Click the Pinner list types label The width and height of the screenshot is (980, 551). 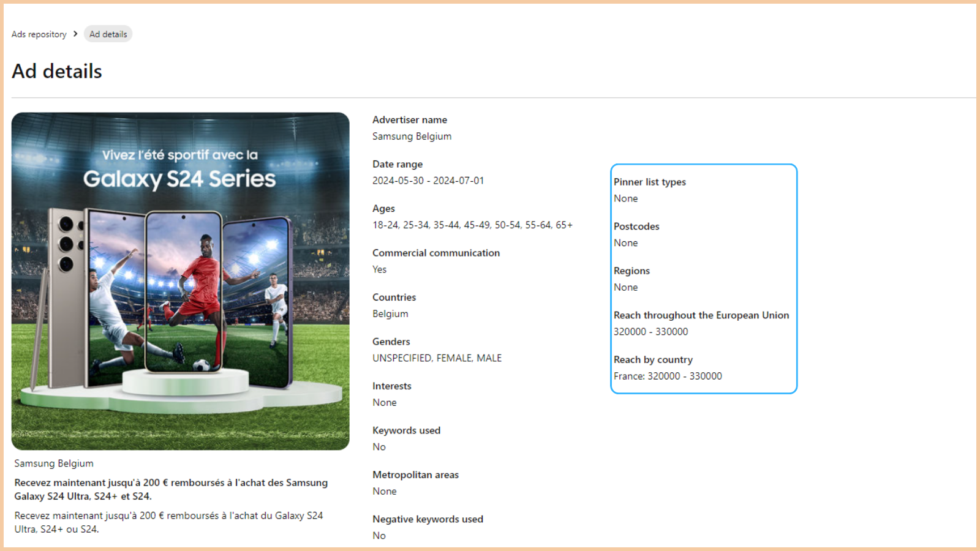click(x=649, y=182)
